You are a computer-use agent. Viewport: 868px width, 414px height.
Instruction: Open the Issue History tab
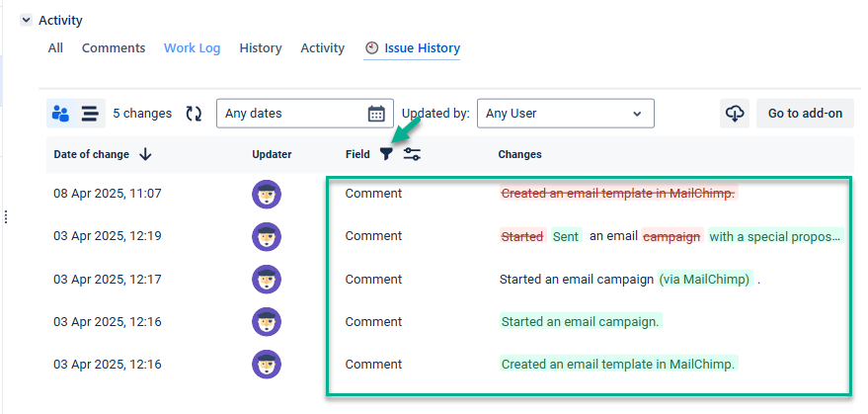tap(412, 48)
